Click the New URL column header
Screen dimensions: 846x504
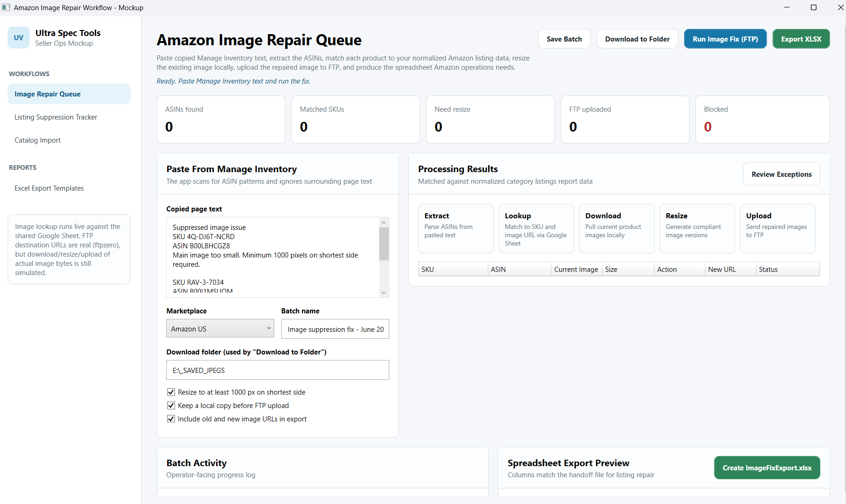[x=731, y=270]
